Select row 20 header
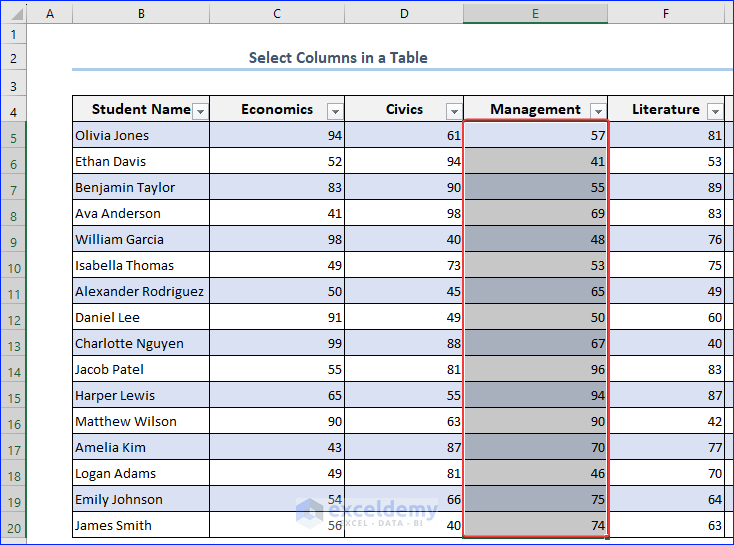 (x=14, y=525)
